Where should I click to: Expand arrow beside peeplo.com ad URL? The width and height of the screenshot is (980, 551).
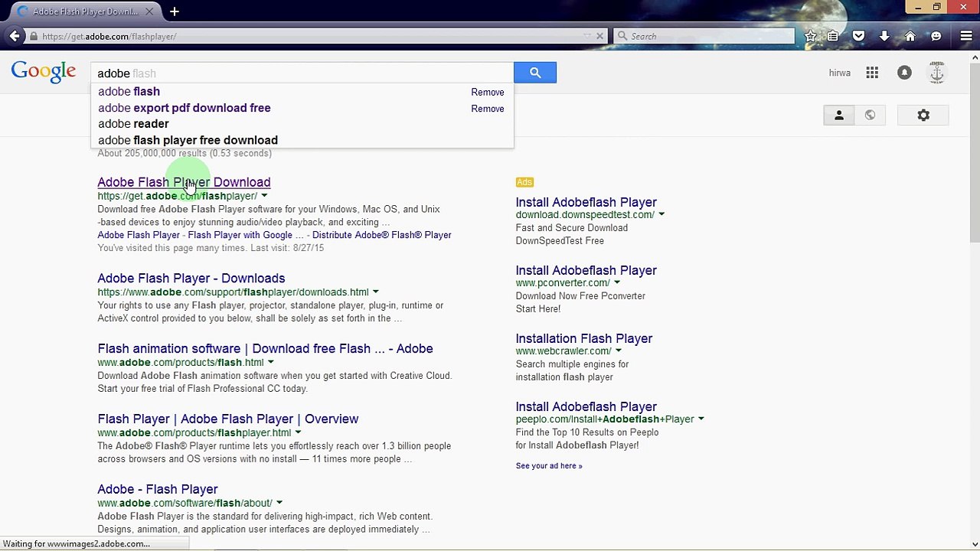[x=701, y=419]
